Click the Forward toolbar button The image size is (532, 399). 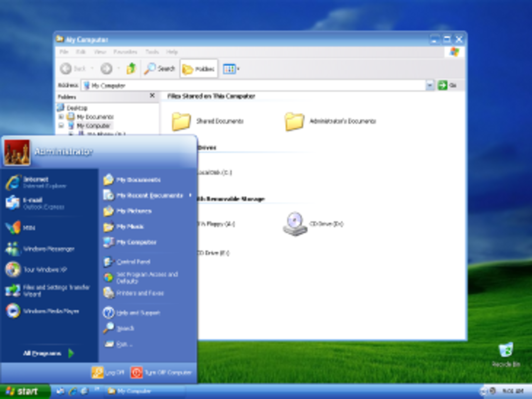tap(106, 69)
